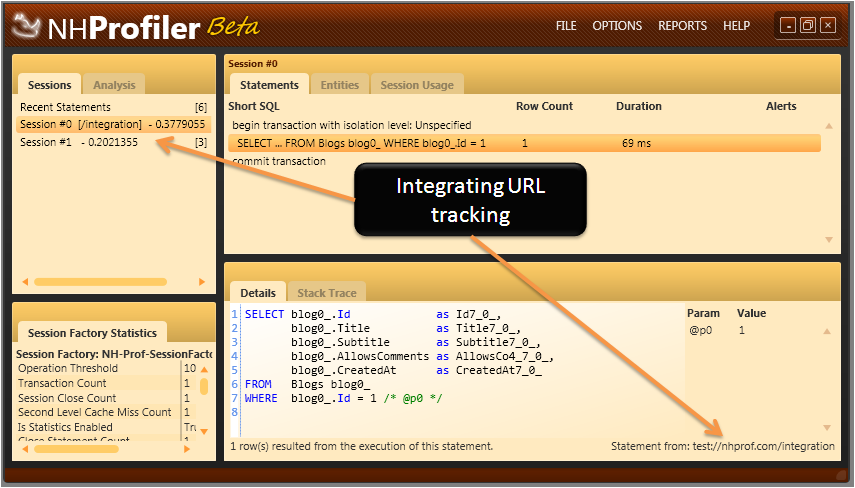The width and height of the screenshot is (855, 488).
Task: Click the Statement from URL text
Action: [x=722, y=446]
